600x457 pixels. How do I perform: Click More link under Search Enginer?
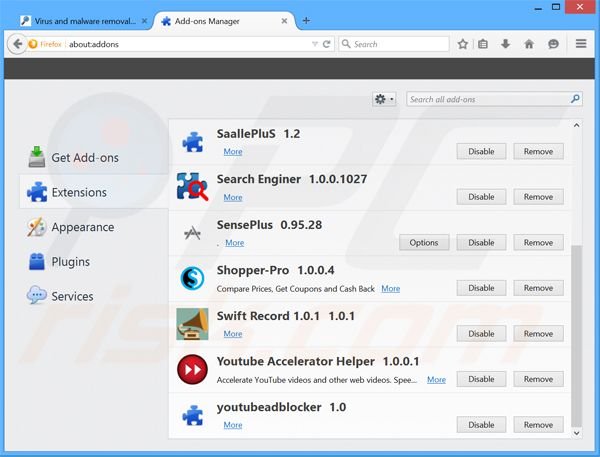pyautogui.click(x=233, y=197)
